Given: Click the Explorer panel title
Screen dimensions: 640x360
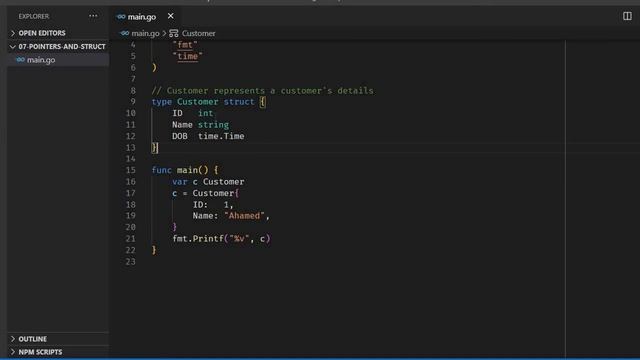Looking at the screenshot, I should (x=33, y=16).
